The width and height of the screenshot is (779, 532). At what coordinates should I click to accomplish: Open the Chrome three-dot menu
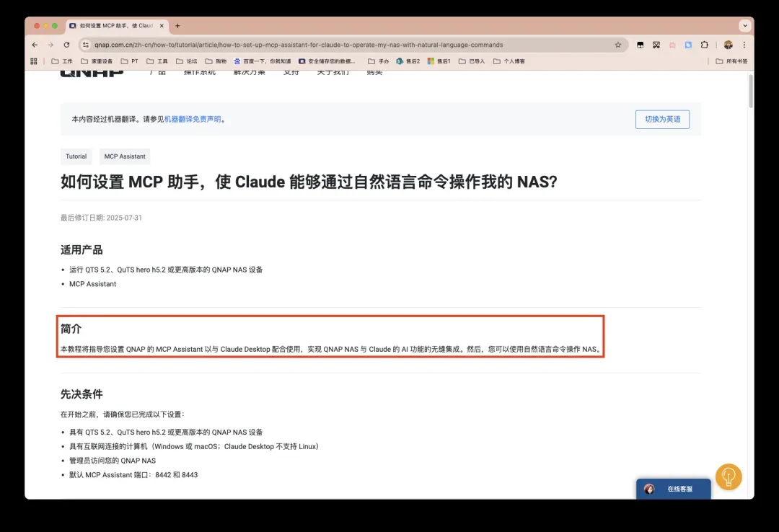(744, 45)
